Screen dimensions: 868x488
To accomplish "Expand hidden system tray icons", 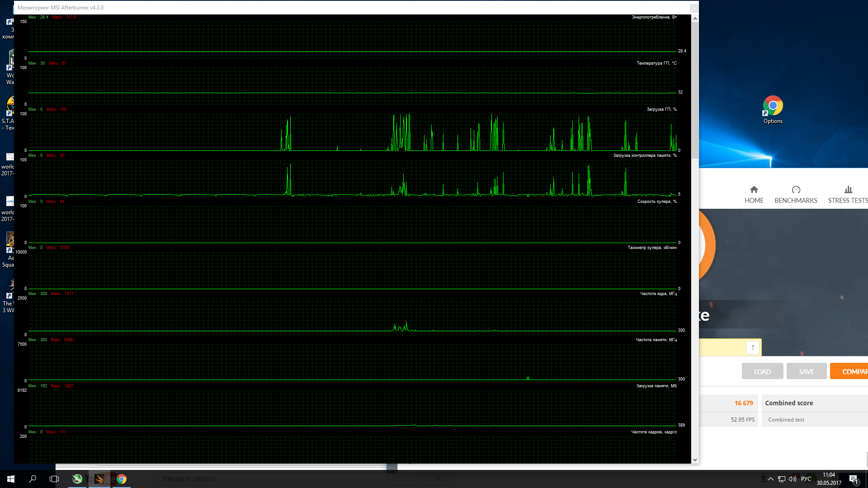I will point(771,479).
